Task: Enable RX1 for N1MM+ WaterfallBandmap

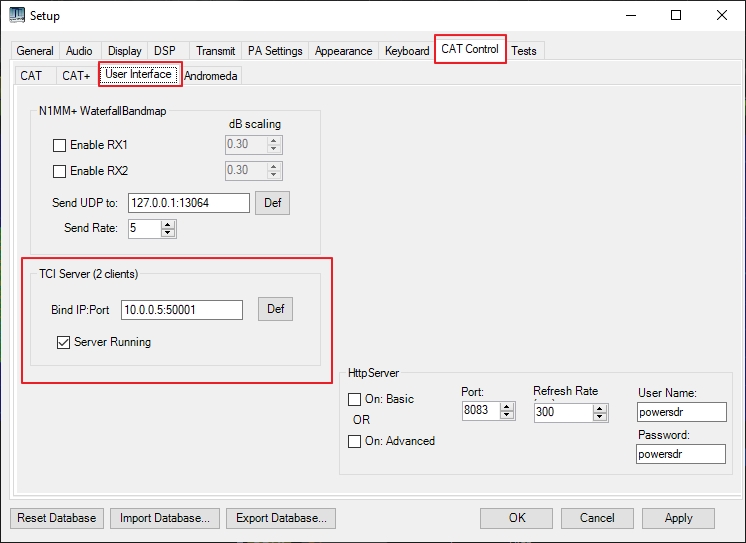Action: point(59,146)
